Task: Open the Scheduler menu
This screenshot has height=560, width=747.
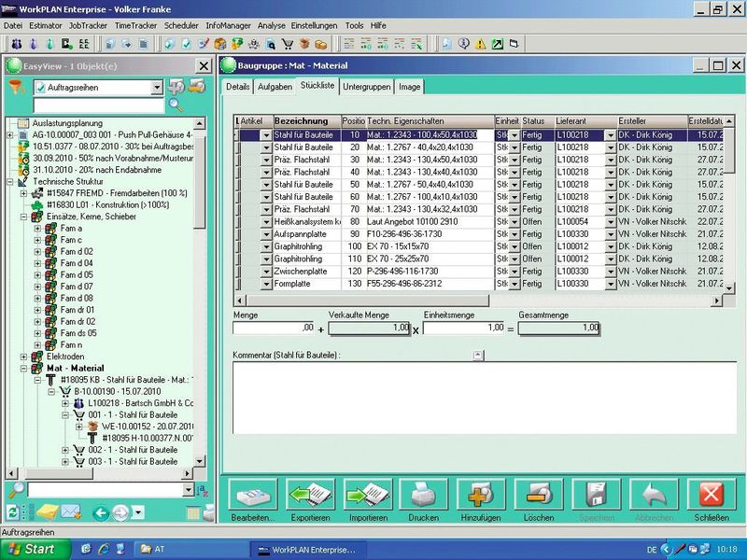Action: click(x=181, y=26)
